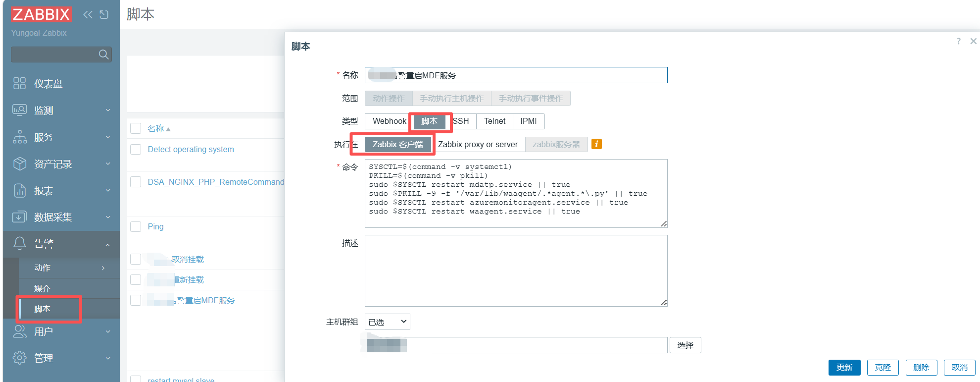Click the 资产记录 inventory cube icon
The width and height of the screenshot is (980, 382).
tap(19, 164)
